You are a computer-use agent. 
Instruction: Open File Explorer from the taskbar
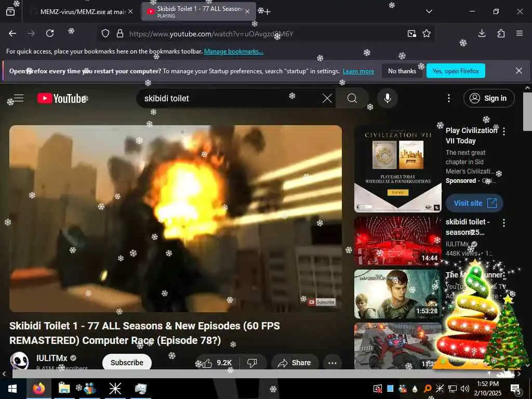64,389
